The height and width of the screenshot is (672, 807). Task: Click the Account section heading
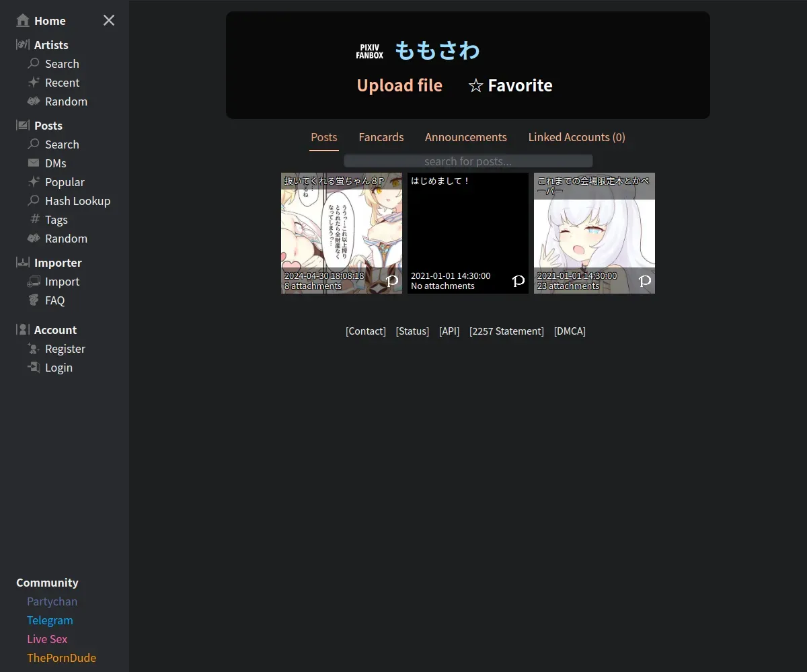(55, 330)
